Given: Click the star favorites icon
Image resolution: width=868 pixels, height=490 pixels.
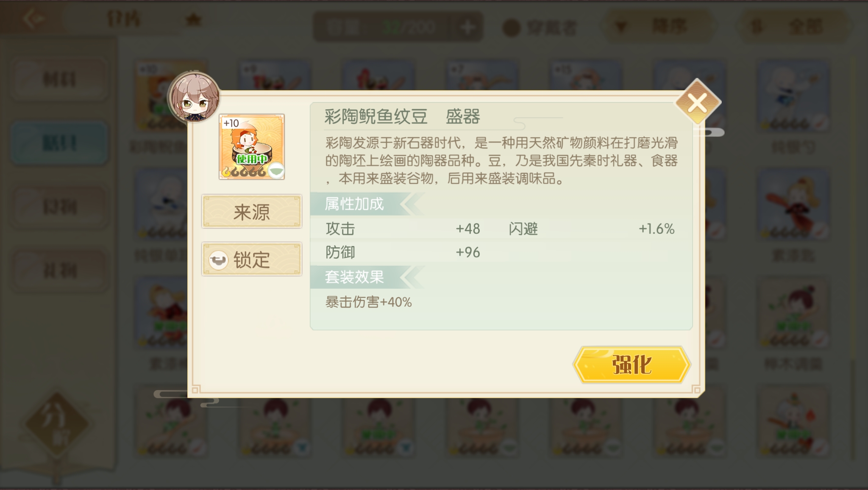Looking at the screenshot, I should [193, 19].
